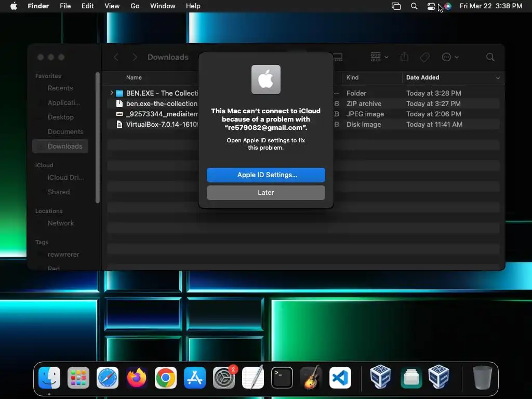Screen dimensions: 532x399
Task: Click the Share icon in Finder toolbar
Action: [404, 57]
